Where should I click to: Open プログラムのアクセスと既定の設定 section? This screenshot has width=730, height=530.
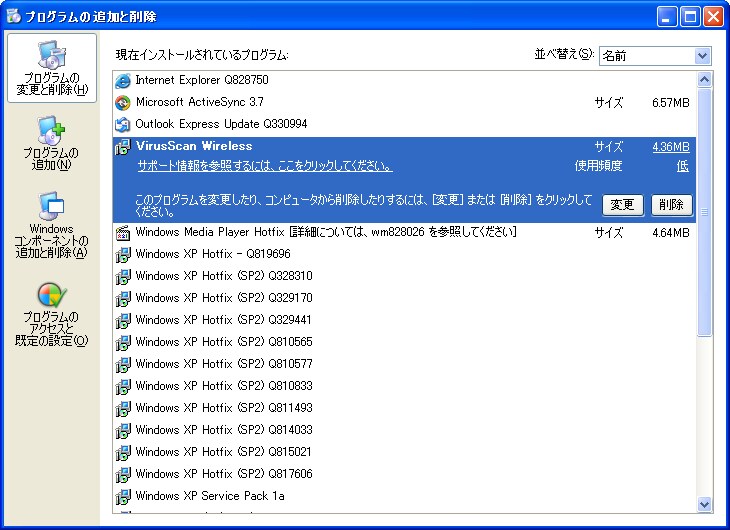pyautogui.click(x=51, y=314)
